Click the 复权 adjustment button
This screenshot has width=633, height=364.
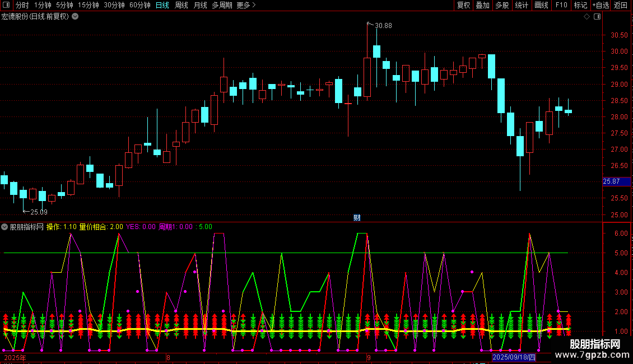pos(463,5)
